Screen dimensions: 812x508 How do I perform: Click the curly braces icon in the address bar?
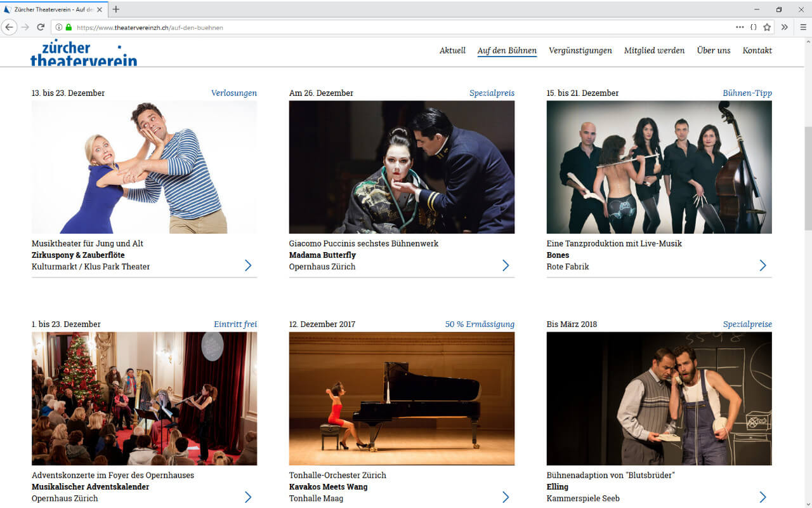(x=754, y=27)
